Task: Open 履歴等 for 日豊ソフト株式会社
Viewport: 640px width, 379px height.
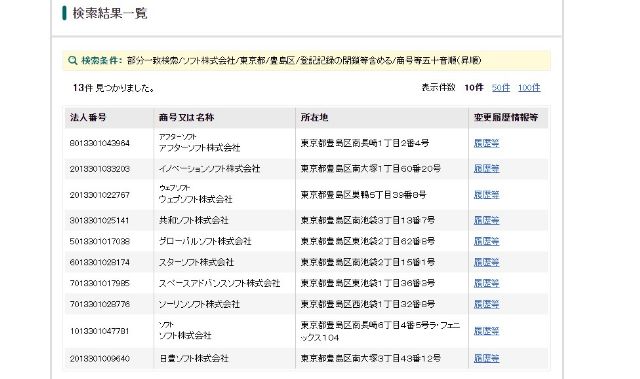Action: [487, 359]
